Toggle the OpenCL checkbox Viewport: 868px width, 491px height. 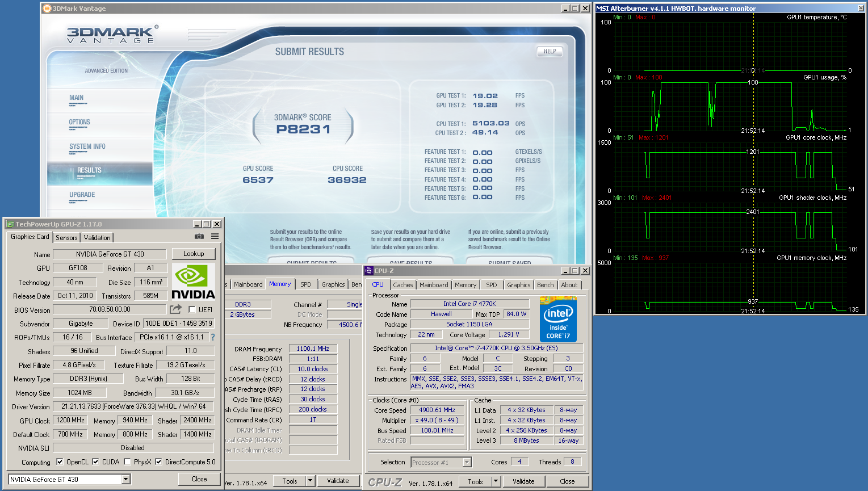click(60, 462)
